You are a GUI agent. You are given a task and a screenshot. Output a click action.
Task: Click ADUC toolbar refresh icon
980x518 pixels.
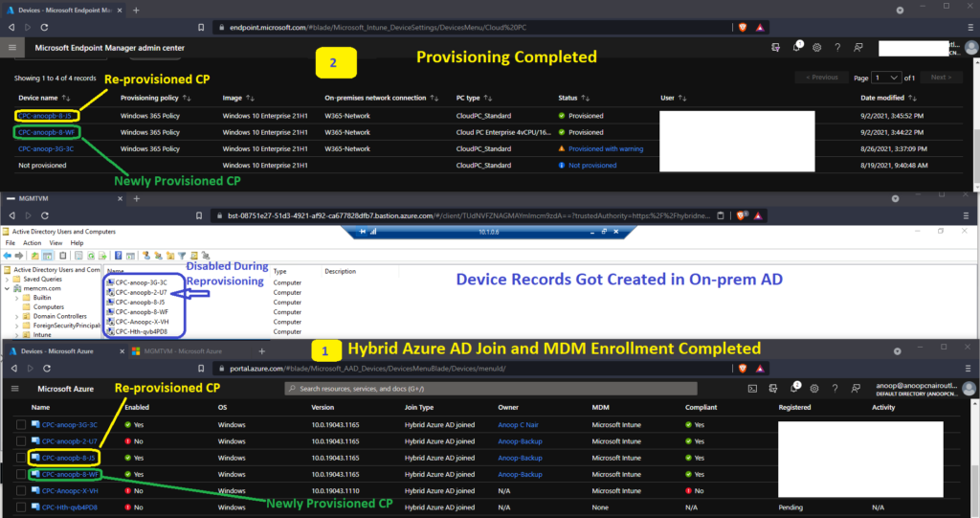click(91, 256)
